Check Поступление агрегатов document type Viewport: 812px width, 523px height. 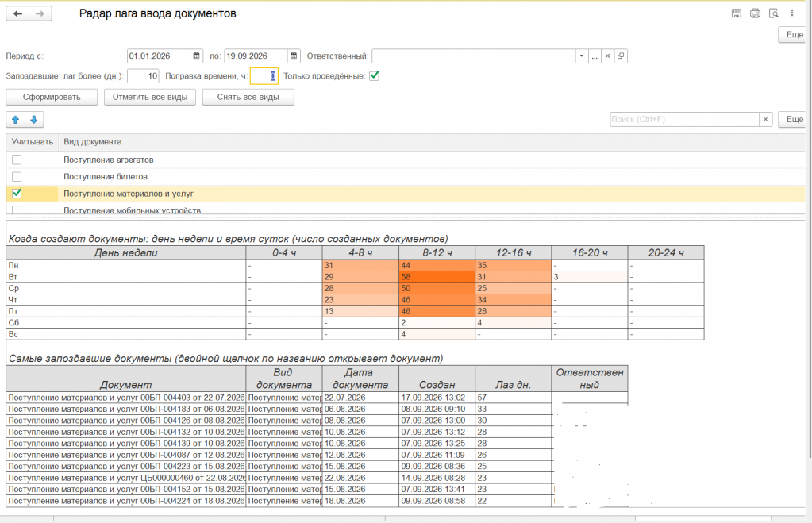tap(17, 160)
